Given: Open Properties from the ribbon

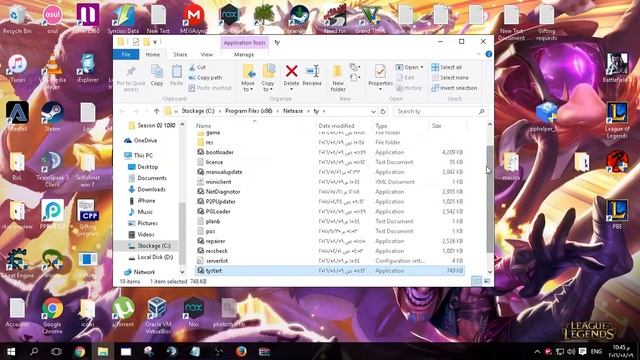Looking at the screenshot, I should [x=380, y=76].
